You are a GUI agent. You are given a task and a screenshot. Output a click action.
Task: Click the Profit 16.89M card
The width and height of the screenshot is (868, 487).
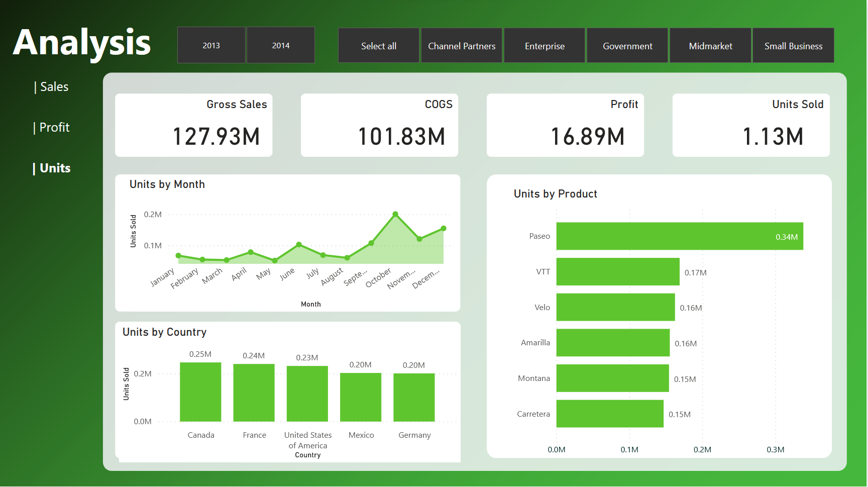coord(565,125)
